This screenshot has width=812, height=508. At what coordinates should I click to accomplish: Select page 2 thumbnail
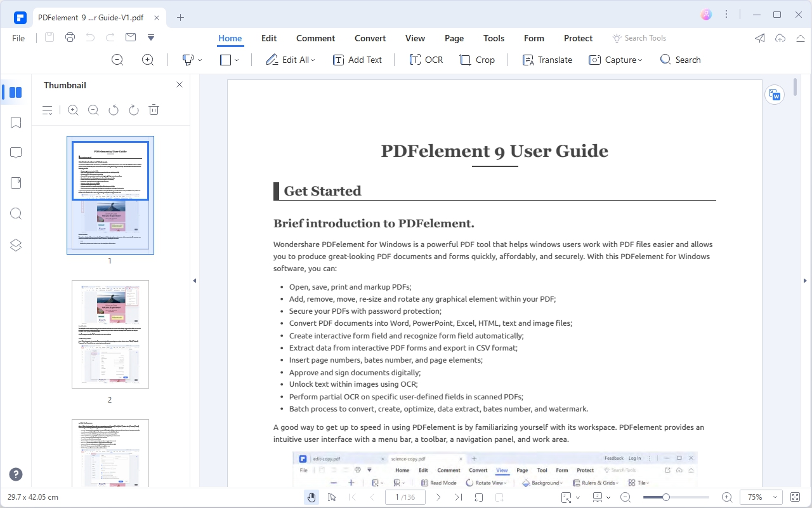click(110, 334)
